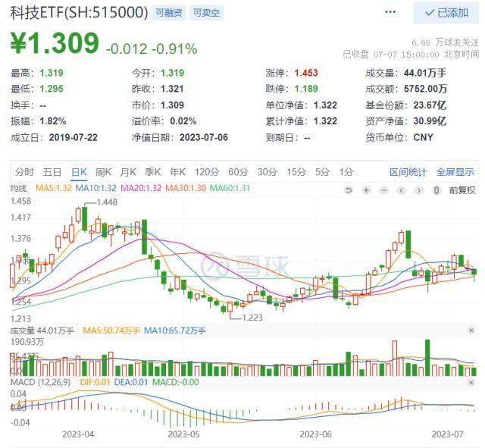Select the 日K chart tab
Image resolution: width=485 pixels, height=448 pixels.
point(79,172)
